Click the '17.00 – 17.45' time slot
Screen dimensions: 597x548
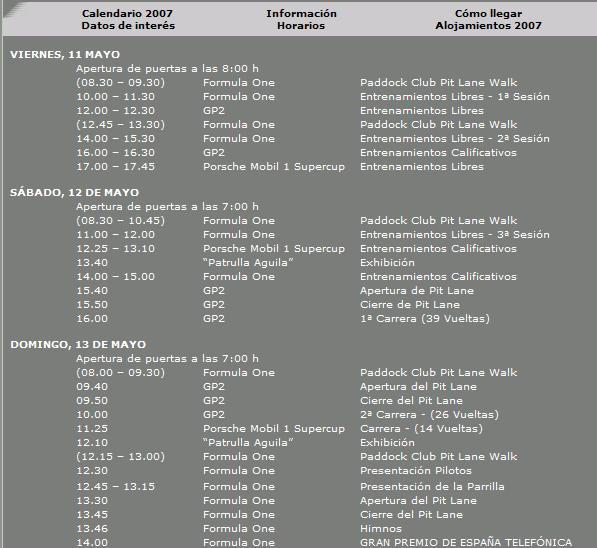[x=116, y=166]
